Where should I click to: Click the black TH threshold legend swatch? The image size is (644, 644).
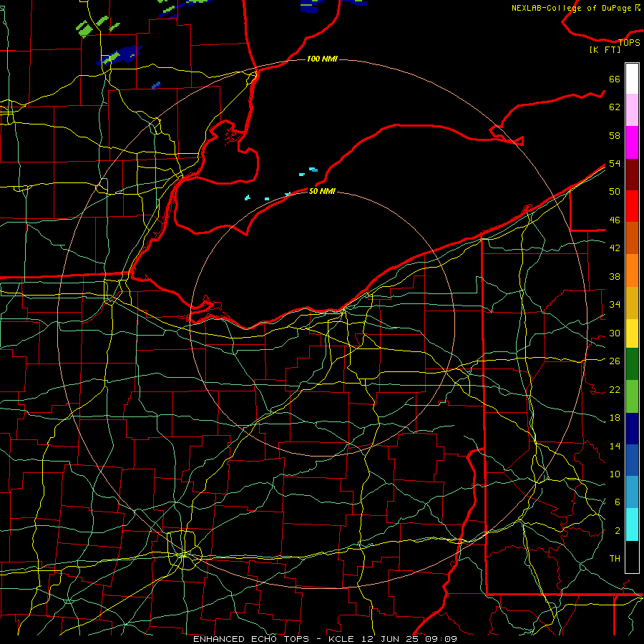[x=632, y=557]
